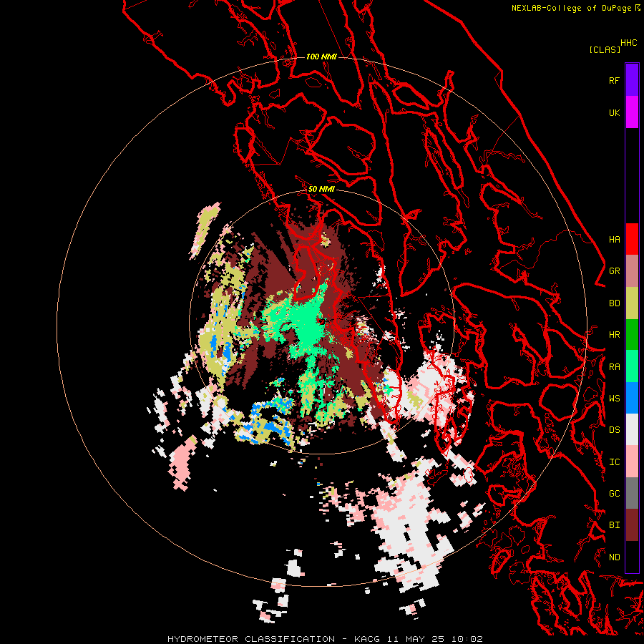Click the GR legend label
644x644 pixels.
614,271
